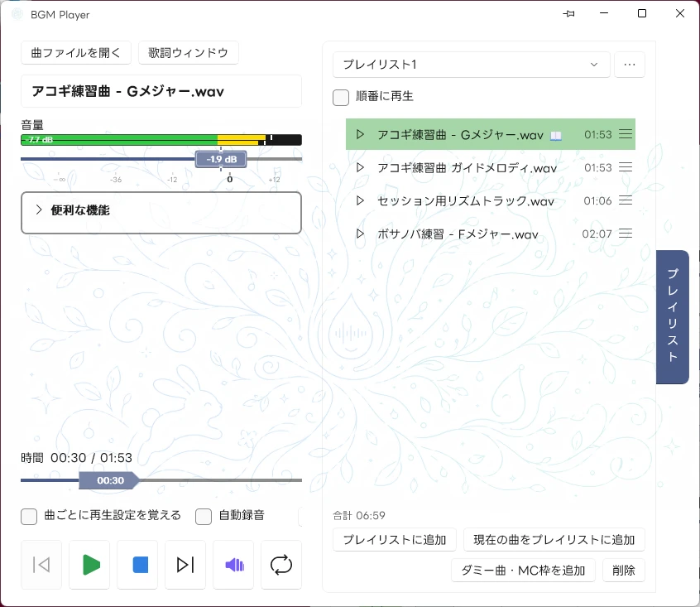Click the 02:07 duration text
Viewport: 700px width, 607px height.
(597, 234)
